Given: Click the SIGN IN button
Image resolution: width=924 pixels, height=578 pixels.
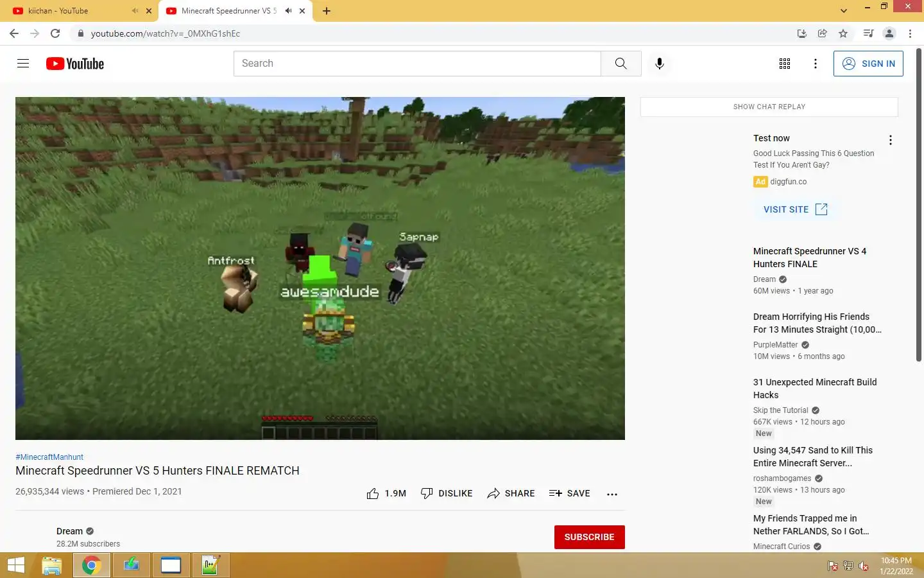Looking at the screenshot, I should (x=868, y=64).
